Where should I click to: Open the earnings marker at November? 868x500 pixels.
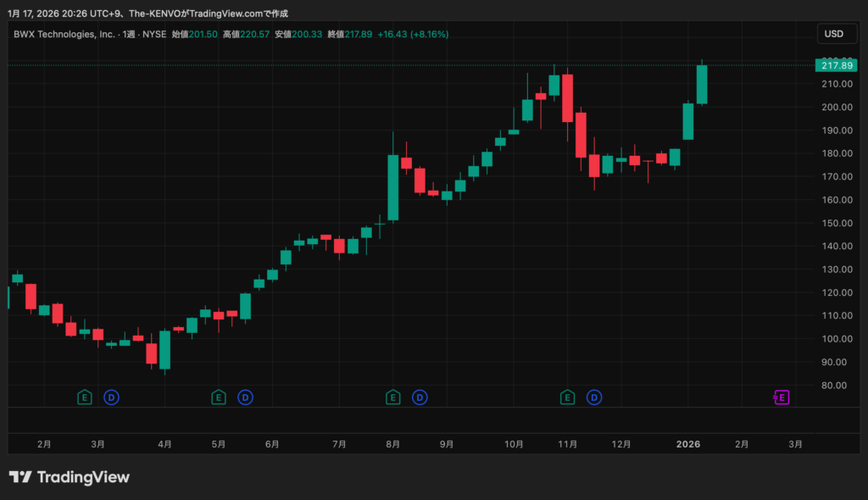567,397
